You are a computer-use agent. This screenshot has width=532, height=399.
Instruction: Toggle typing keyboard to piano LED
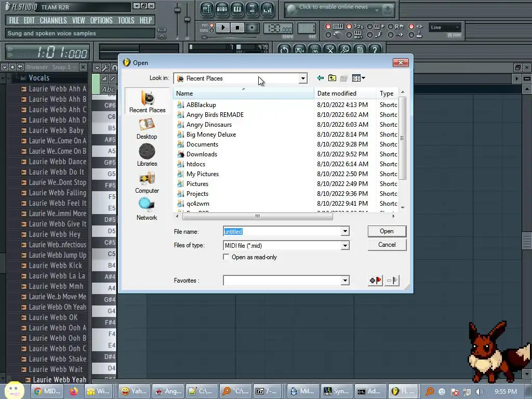tap(328, 26)
